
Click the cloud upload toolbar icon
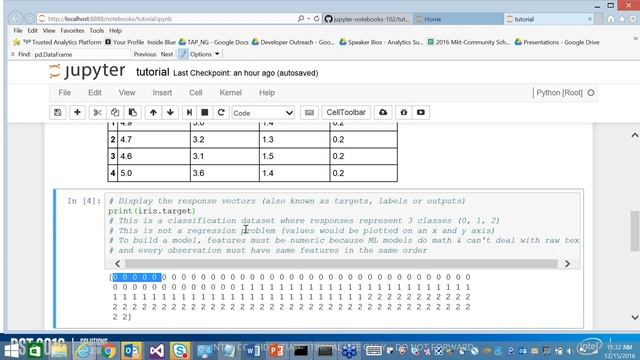(x=383, y=112)
